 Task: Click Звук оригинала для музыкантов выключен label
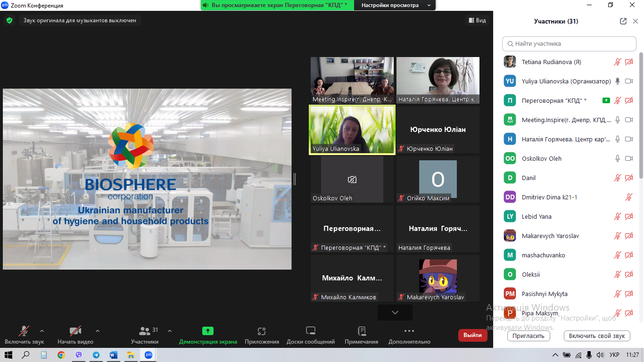coord(80,20)
